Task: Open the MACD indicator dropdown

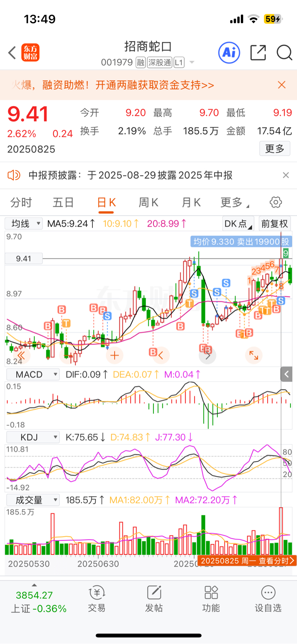Action: (33, 374)
